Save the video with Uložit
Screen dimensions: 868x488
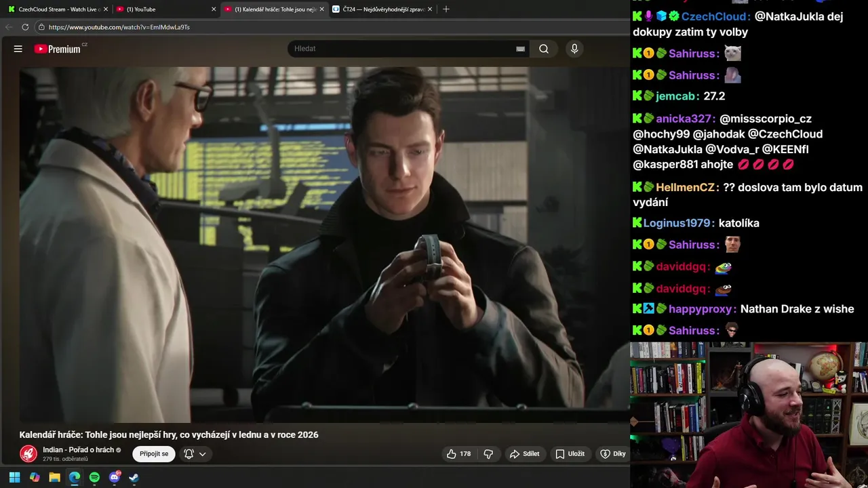point(570,454)
